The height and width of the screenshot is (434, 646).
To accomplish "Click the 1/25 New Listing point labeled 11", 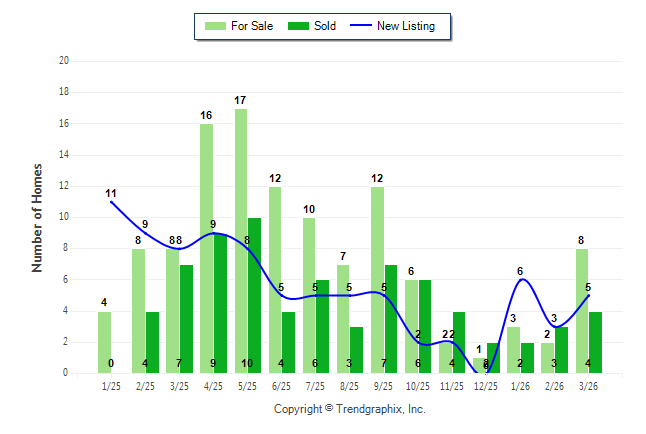I will coord(111,202).
